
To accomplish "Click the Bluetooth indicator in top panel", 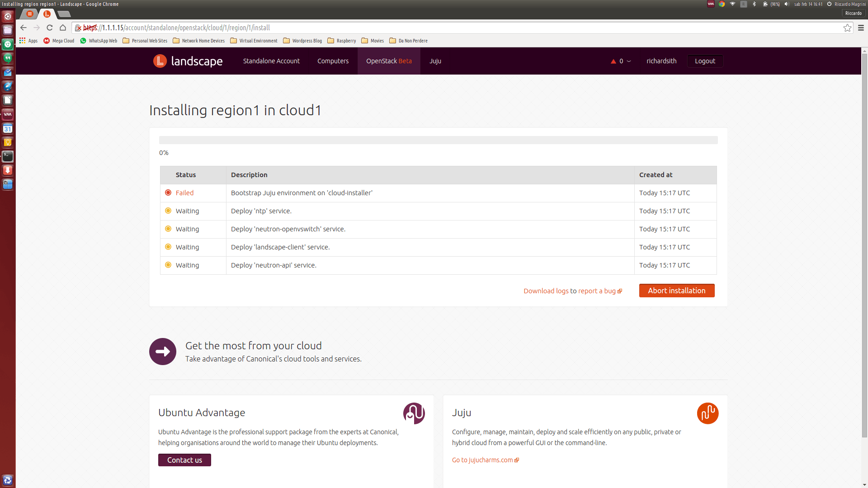I will tap(754, 4).
